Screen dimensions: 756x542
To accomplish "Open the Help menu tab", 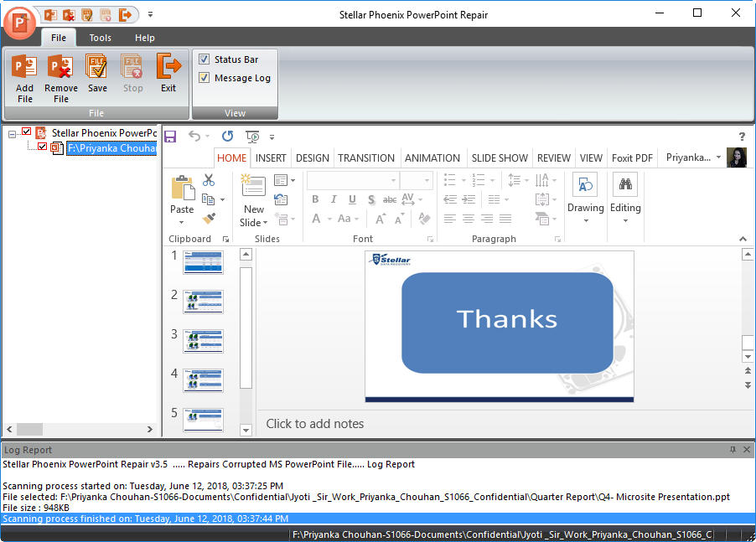I will coord(145,38).
